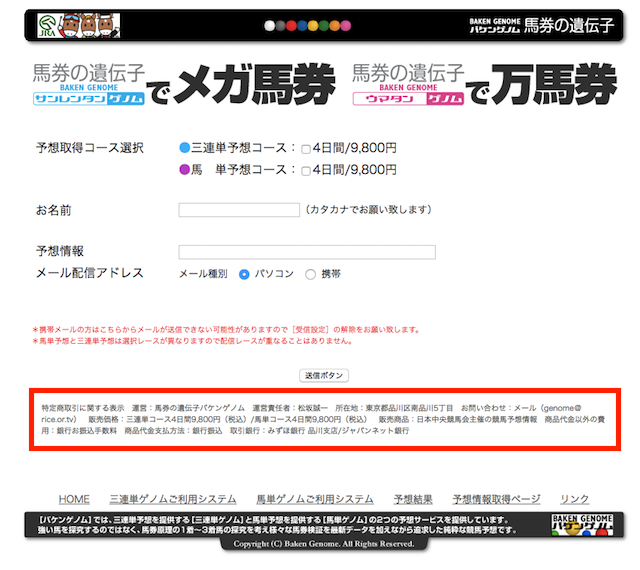
Task: Click the メガ馬券 banner image
Action: pos(255,84)
